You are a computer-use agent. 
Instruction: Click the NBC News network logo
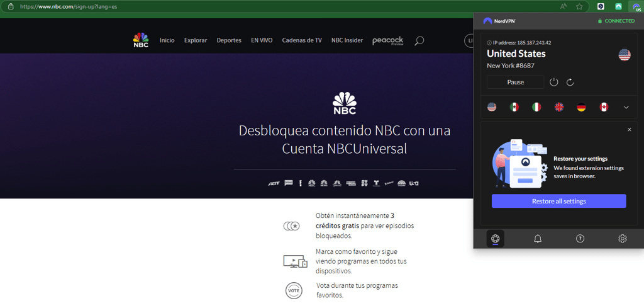pyautogui.click(x=324, y=183)
